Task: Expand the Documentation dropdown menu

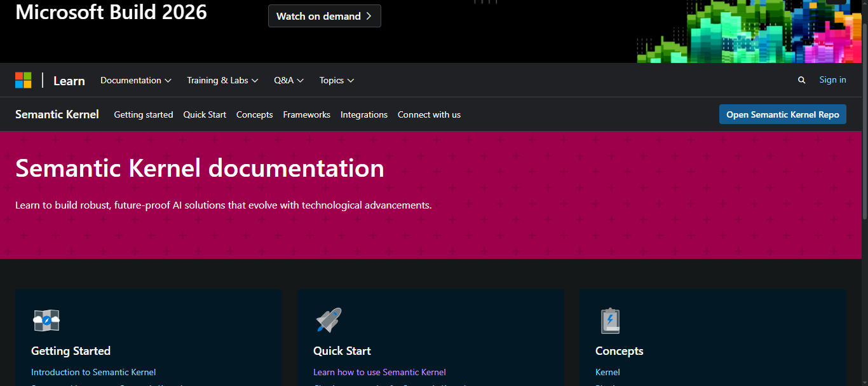Action: pos(136,80)
